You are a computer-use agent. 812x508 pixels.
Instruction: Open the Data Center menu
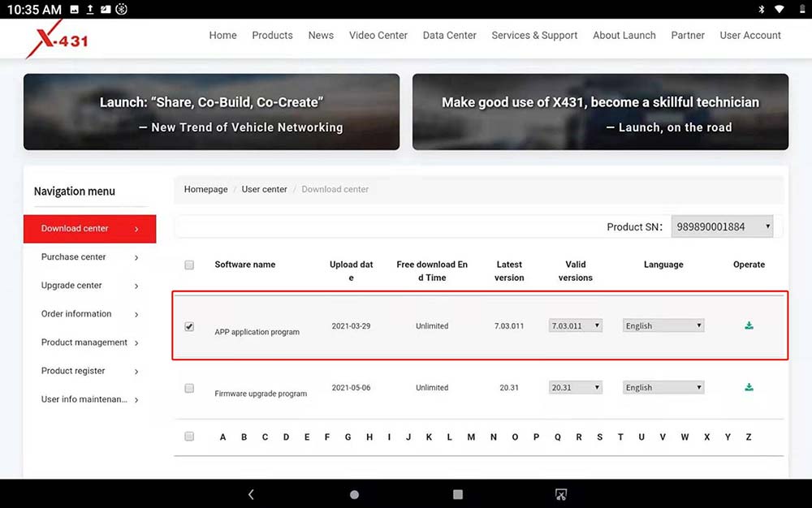point(450,35)
